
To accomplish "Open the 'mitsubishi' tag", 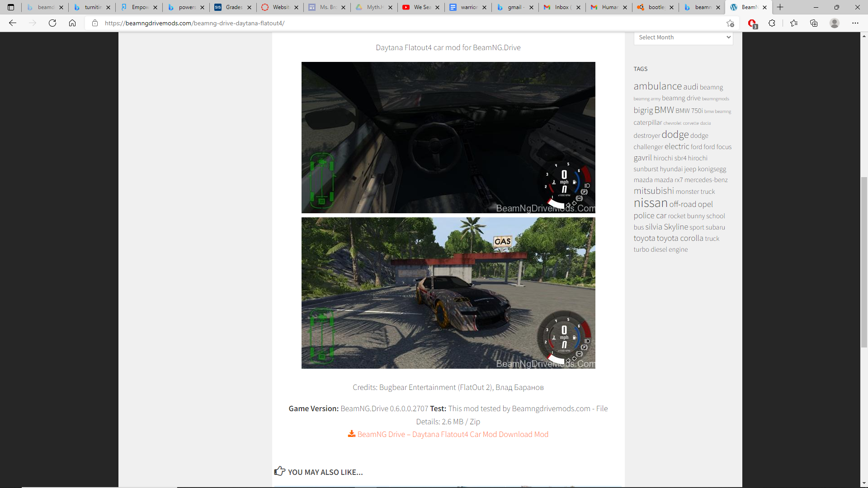I will tap(654, 191).
